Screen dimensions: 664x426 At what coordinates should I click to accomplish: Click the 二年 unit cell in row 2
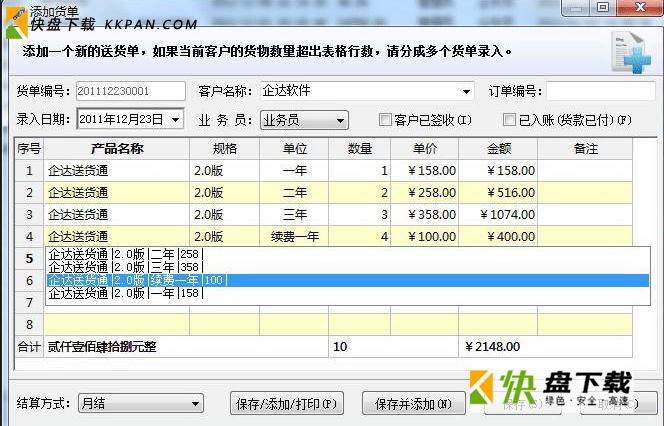click(x=294, y=193)
